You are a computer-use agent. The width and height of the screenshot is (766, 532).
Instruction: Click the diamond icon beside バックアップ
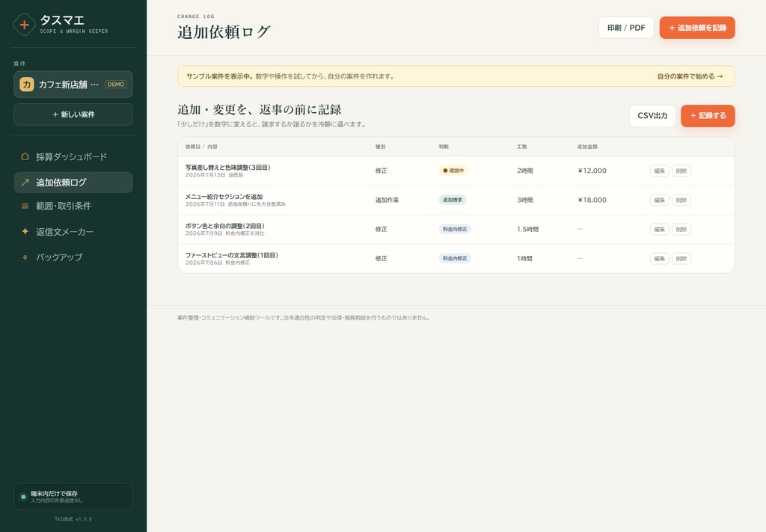point(25,257)
